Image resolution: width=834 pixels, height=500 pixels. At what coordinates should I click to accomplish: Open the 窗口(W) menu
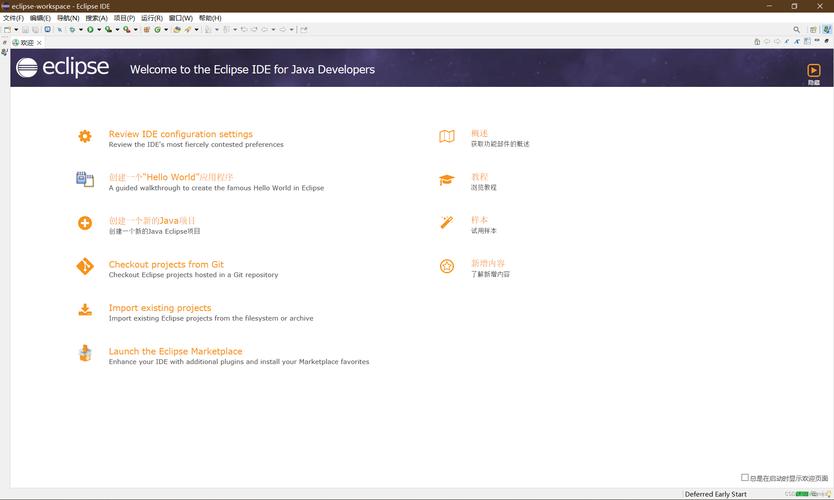(x=181, y=18)
